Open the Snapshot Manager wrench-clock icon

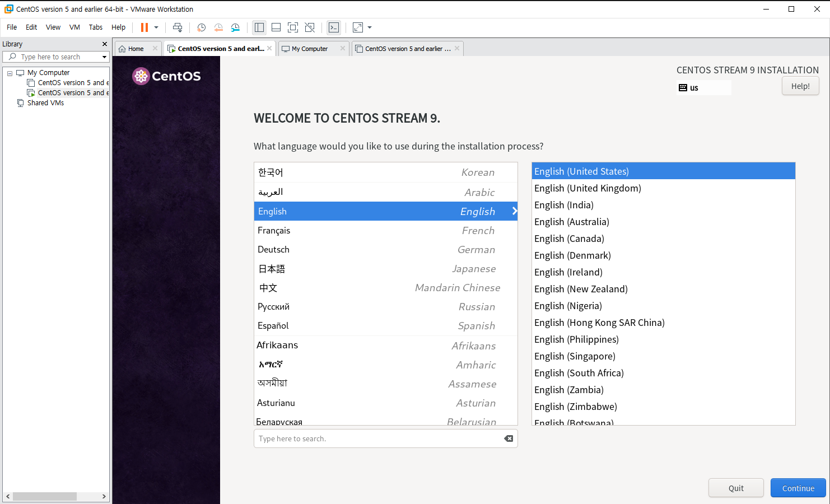coord(235,27)
